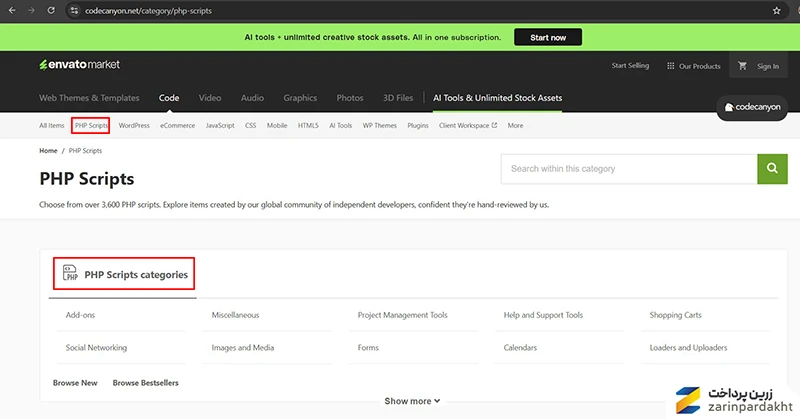Click PHP Scripts in the breadcrumb
Viewport: 800px width, 419px height.
click(85, 151)
